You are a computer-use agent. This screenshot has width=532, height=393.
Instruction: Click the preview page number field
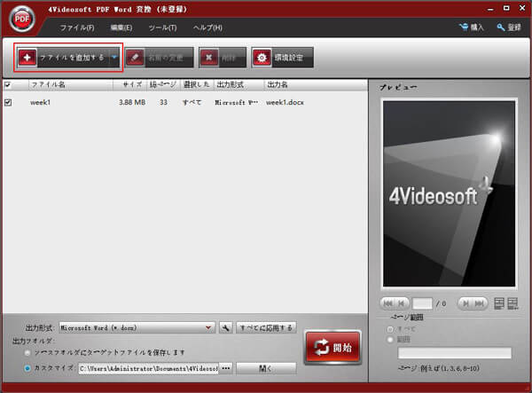coord(422,303)
